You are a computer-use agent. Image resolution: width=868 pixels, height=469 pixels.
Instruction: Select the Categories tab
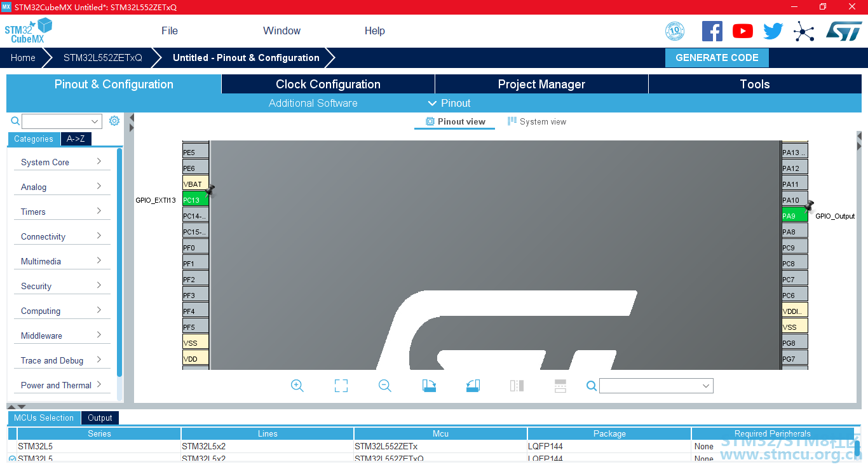pyautogui.click(x=34, y=139)
